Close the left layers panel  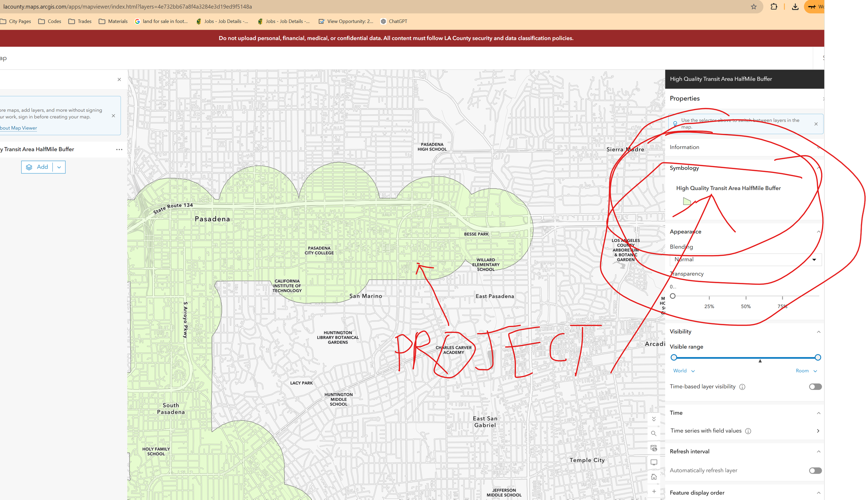tap(119, 80)
